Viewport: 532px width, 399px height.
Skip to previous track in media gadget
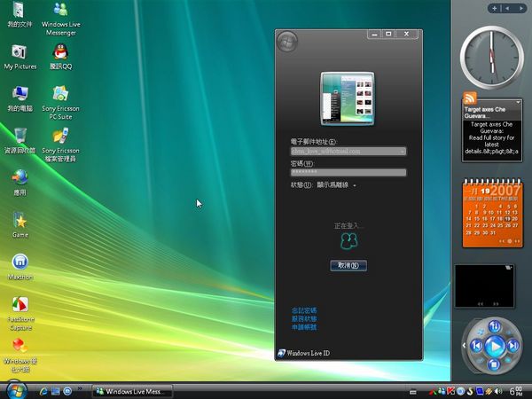tap(476, 346)
